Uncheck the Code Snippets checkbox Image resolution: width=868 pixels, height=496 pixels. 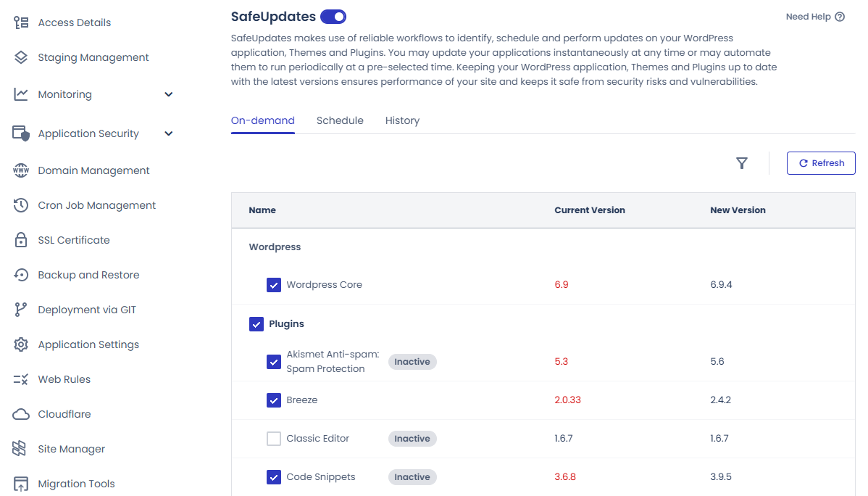point(273,477)
